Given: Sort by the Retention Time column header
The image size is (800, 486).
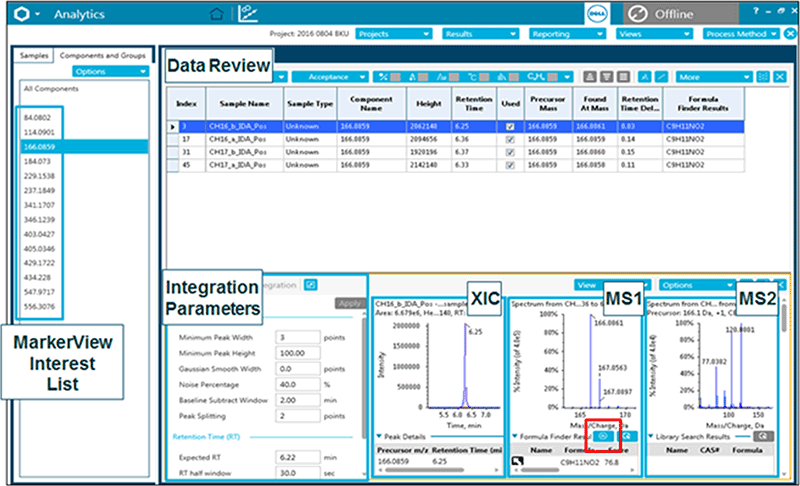Looking at the screenshot, I should point(474,104).
